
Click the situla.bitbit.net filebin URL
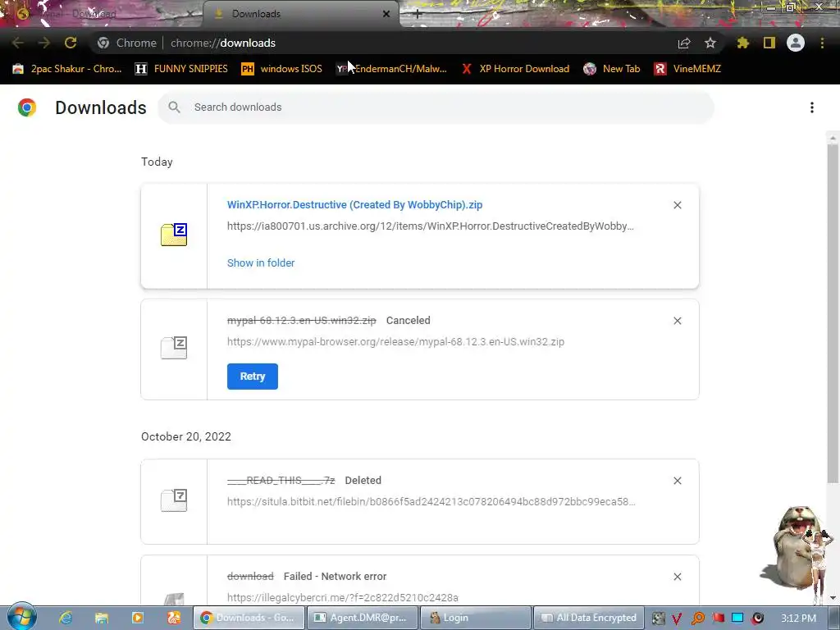[431, 502]
